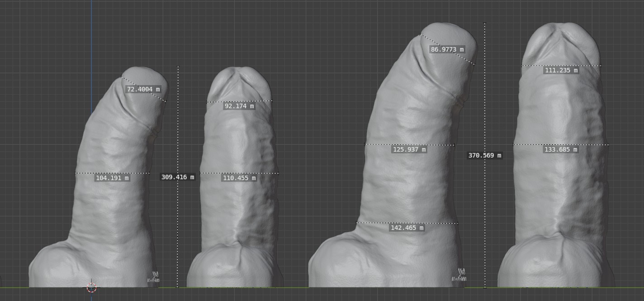
Task: Select the 104.191 m width measurement
Action: pos(112,178)
